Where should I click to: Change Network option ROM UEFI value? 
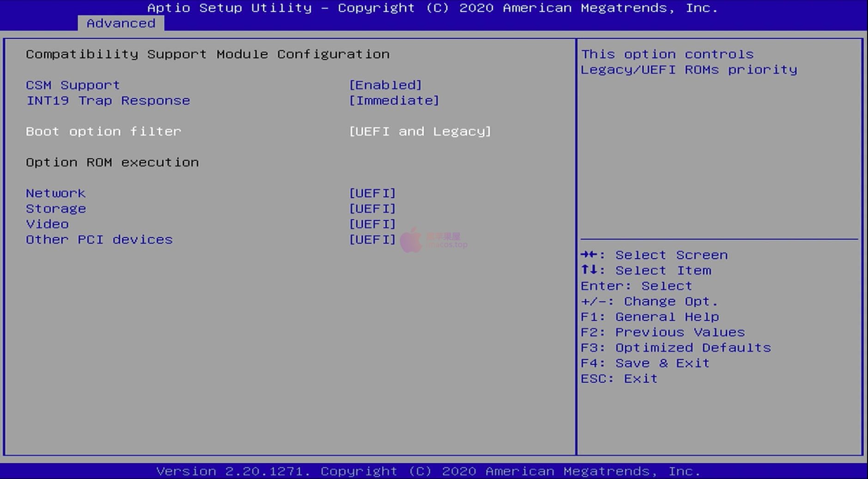(372, 193)
